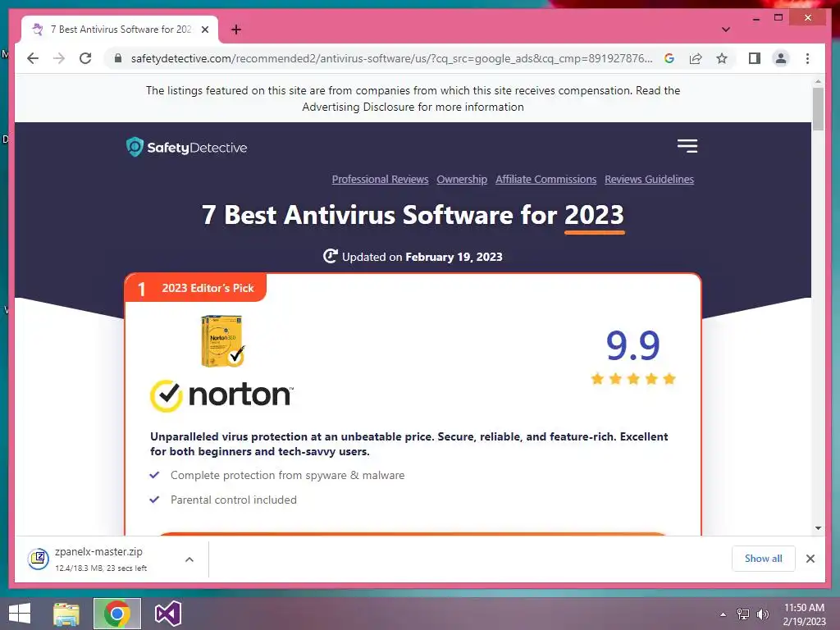This screenshot has height=630, width=840.
Task: Open the Chrome three-dot menu
Action: click(x=807, y=58)
